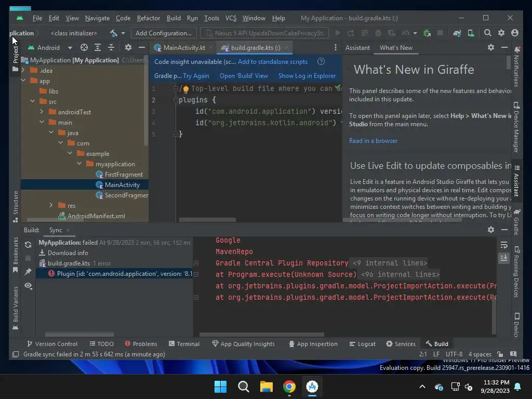Click the pin tab icon in Build panel

tap(28, 271)
